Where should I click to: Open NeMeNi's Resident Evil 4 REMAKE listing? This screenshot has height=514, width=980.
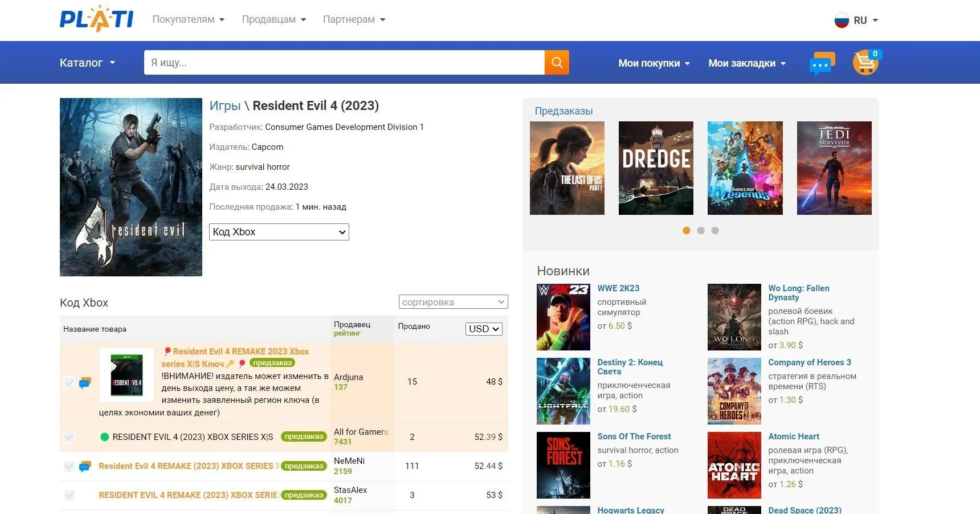(189, 466)
